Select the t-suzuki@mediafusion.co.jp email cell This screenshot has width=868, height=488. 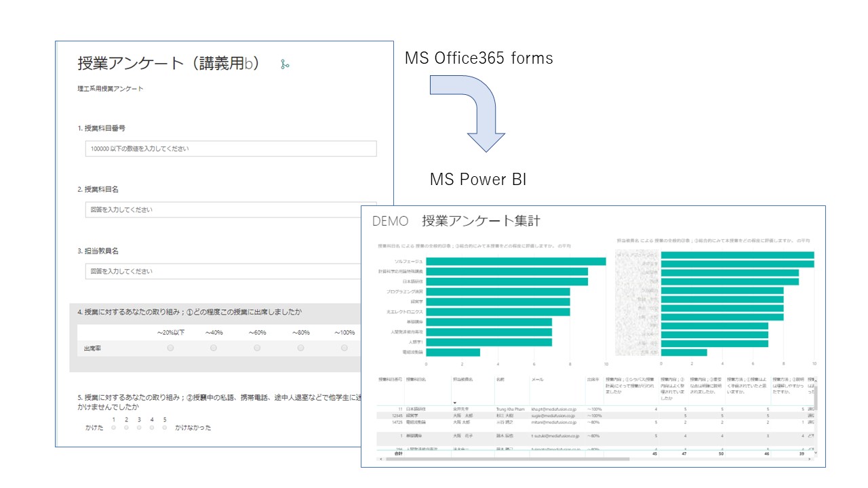(555, 436)
